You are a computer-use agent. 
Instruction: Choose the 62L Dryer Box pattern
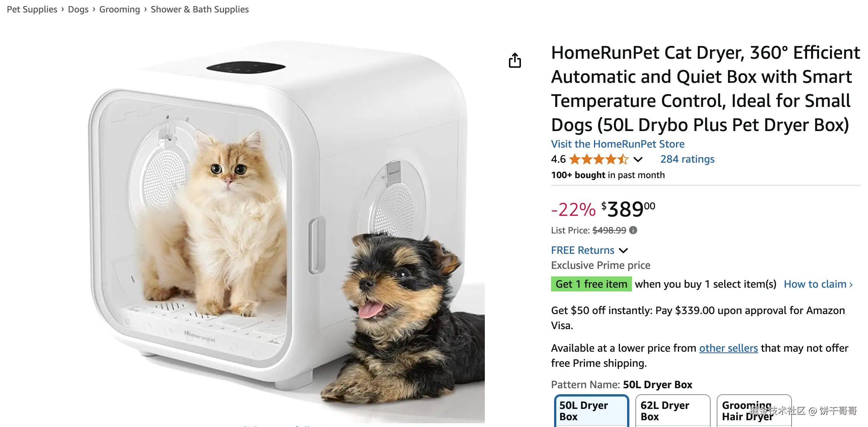point(673,411)
